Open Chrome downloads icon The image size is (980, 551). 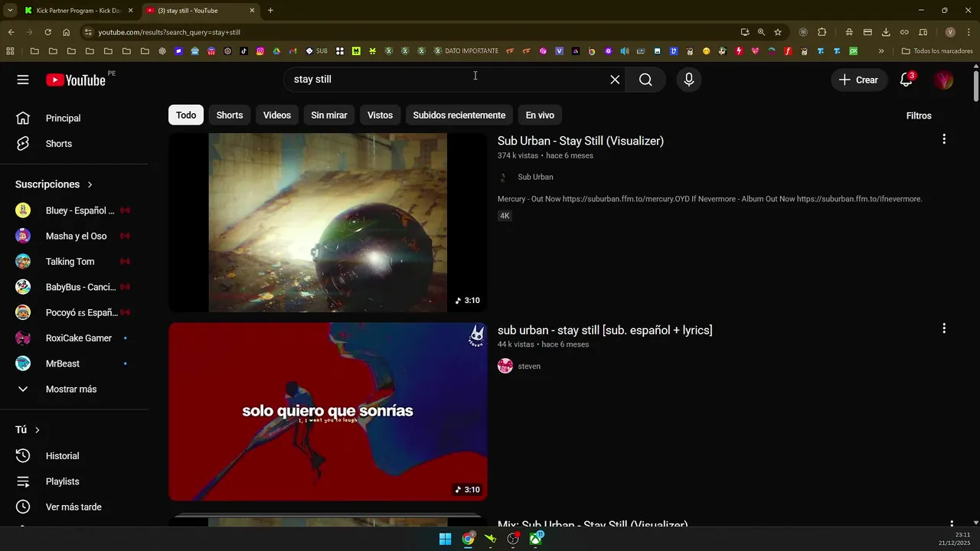(886, 32)
